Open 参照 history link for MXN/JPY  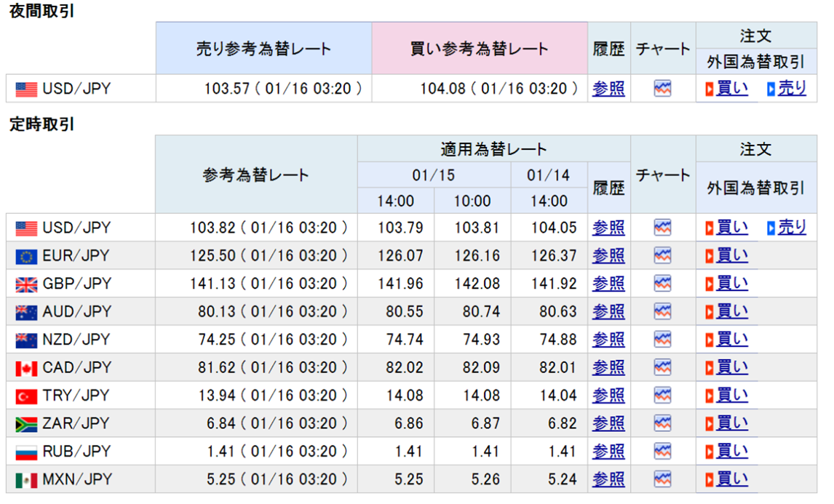pos(608,479)
